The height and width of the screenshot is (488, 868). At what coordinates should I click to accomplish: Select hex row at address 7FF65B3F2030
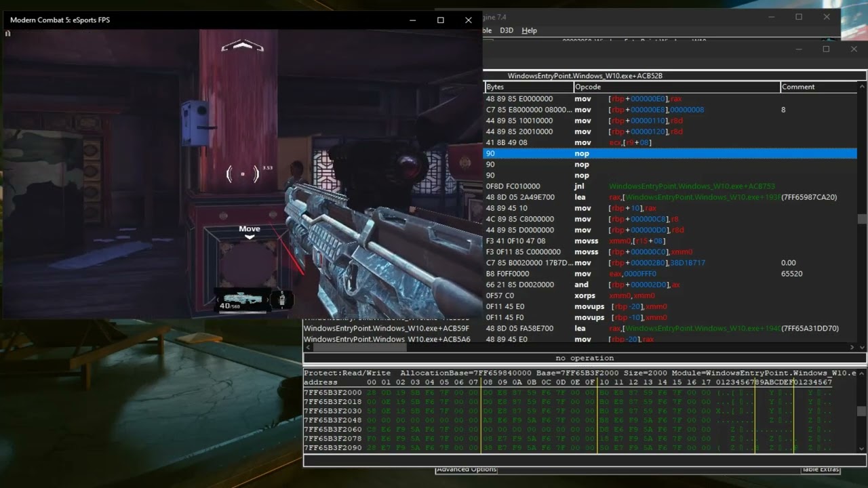tap(568, 411)
